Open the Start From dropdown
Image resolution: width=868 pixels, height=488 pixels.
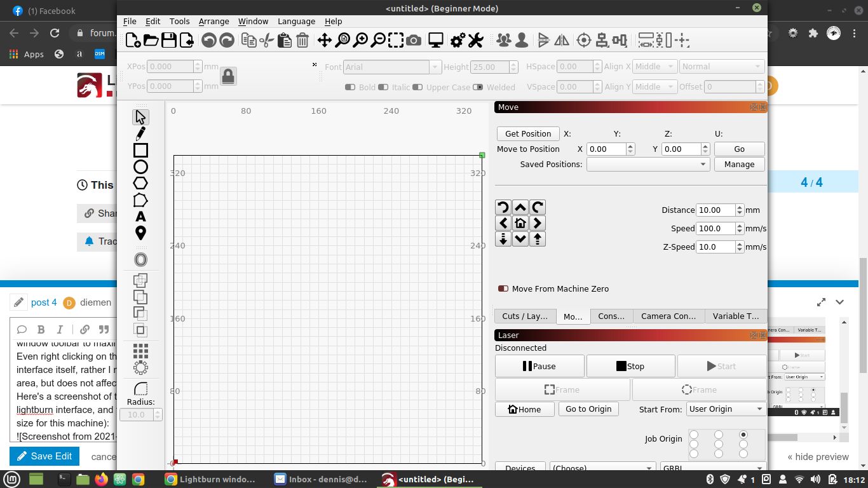tap(726, 409)
